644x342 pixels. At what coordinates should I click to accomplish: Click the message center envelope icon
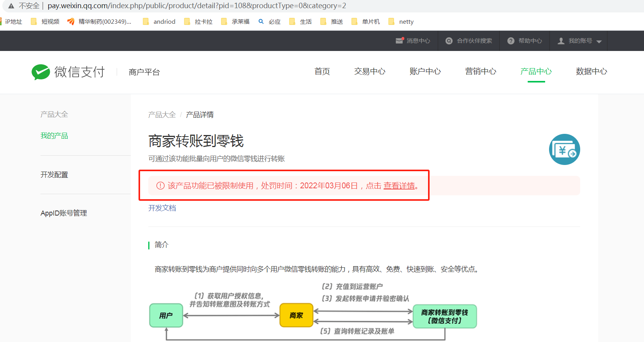point(399,41)
